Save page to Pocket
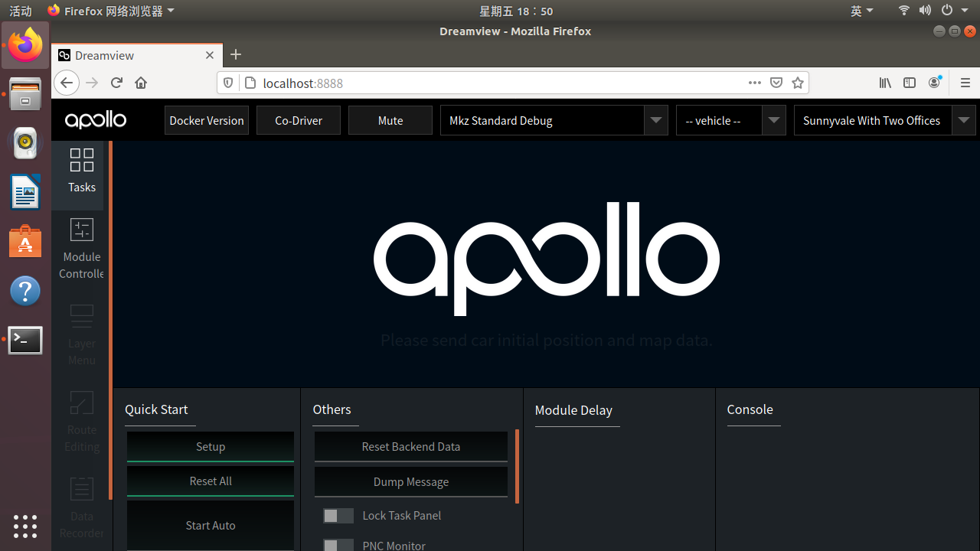The width and height of the screenshot is (980, 551). 776,83
